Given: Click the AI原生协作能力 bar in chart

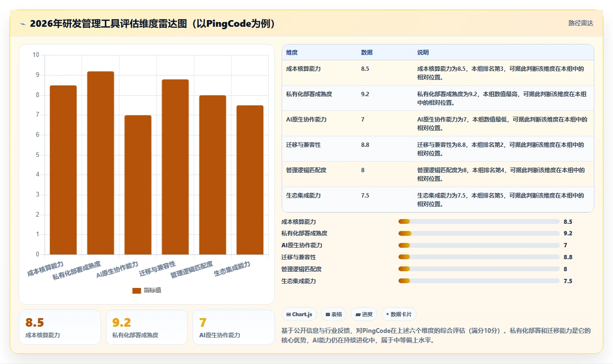Looking at the screenshot, I should click(x=138, y=185).
